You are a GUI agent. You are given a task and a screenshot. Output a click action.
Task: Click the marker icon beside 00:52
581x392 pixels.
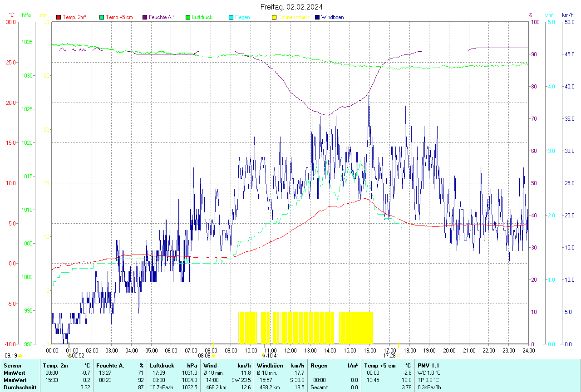(70, 356)
